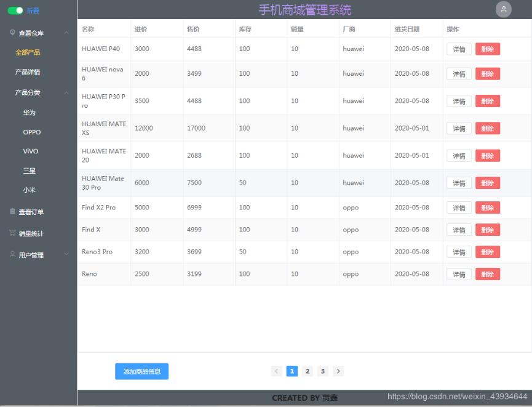Click the user avatar icon top right
The height and width of the screenshot is (407, 532).
(x=504, y=9)
